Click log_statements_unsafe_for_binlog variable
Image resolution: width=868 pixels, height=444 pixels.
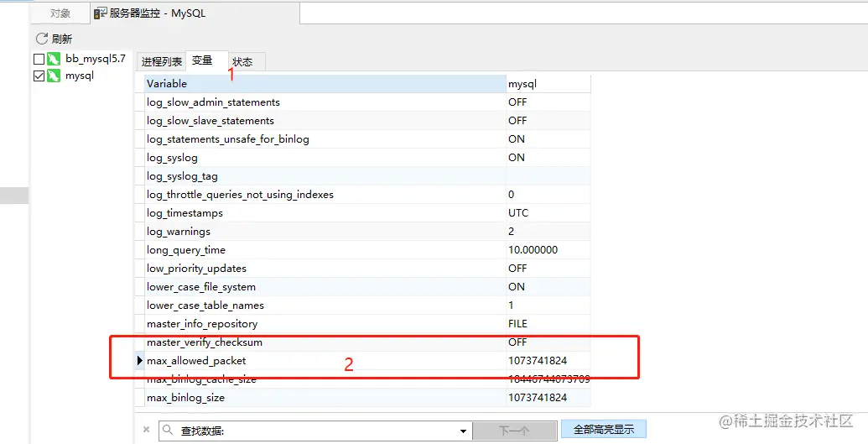(228, 139)
